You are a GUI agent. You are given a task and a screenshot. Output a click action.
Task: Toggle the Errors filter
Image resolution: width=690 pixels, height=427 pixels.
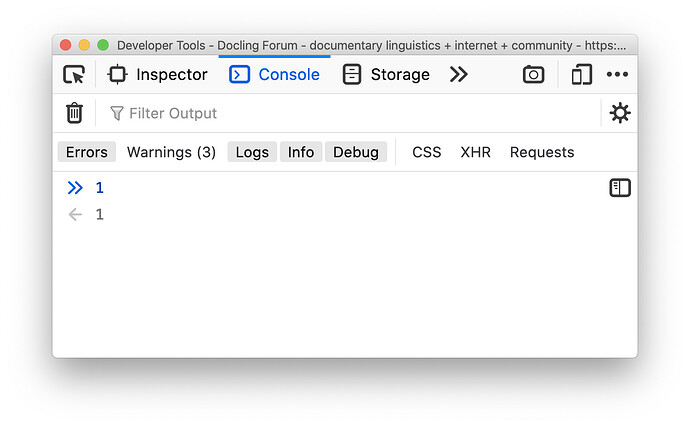tap(87, 152)
